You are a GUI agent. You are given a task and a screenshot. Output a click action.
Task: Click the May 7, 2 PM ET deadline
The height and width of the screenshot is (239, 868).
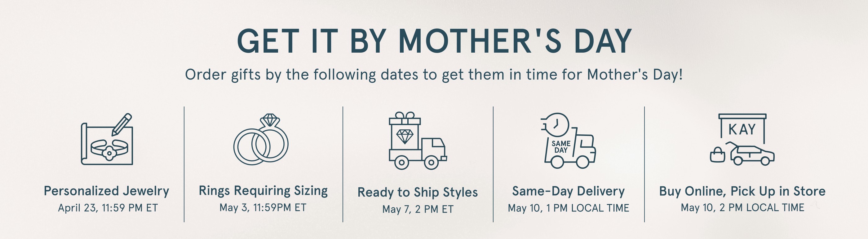click(x=418, y=209)
